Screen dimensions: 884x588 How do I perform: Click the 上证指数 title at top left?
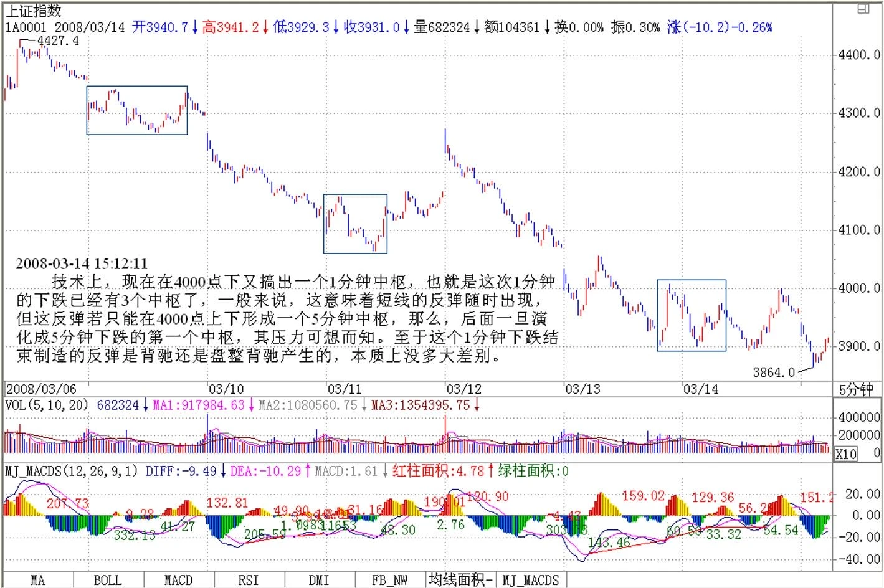(34, 11)
